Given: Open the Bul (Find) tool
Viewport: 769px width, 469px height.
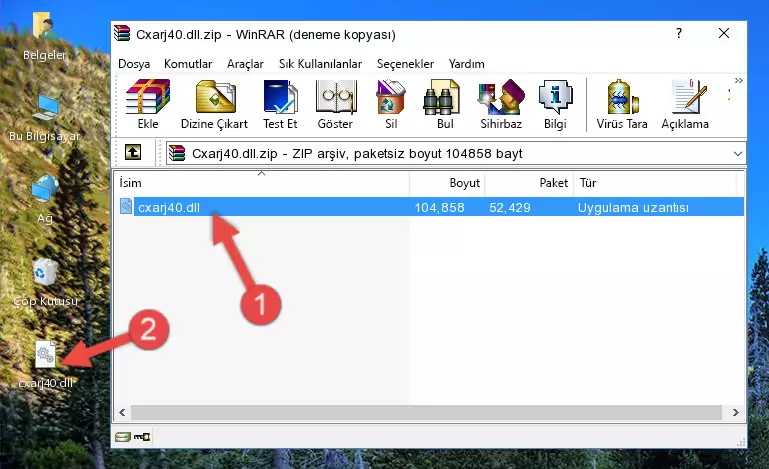Looking at the screenshot, I should pyautogui.click(x=445, y=104).
